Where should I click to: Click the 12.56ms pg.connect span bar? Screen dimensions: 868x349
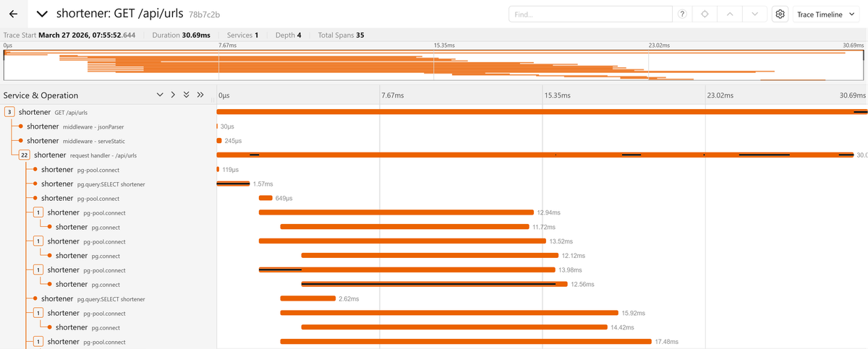[435, 284]
